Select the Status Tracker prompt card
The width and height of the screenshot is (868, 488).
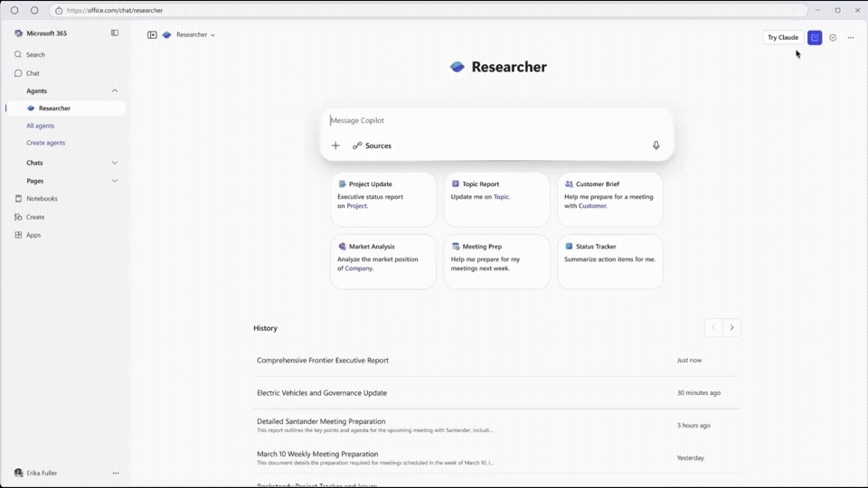[610, 262]
